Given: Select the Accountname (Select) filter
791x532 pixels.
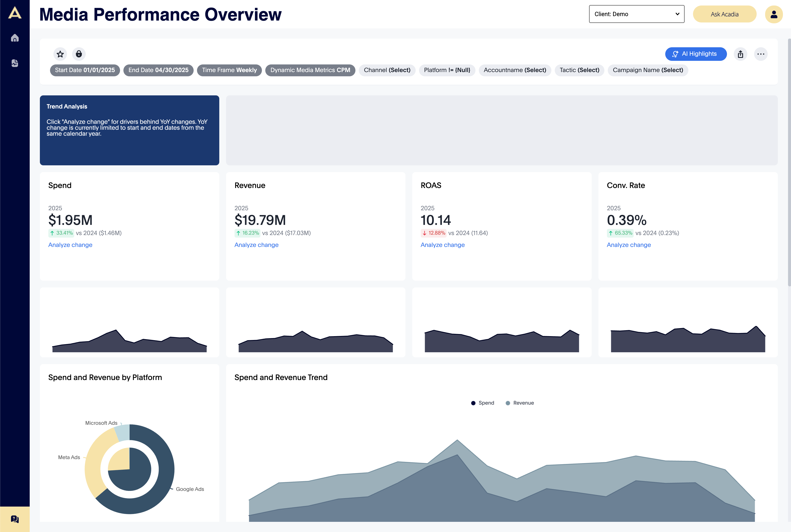Looking at the screenshot, I should (x=515, y=70).
